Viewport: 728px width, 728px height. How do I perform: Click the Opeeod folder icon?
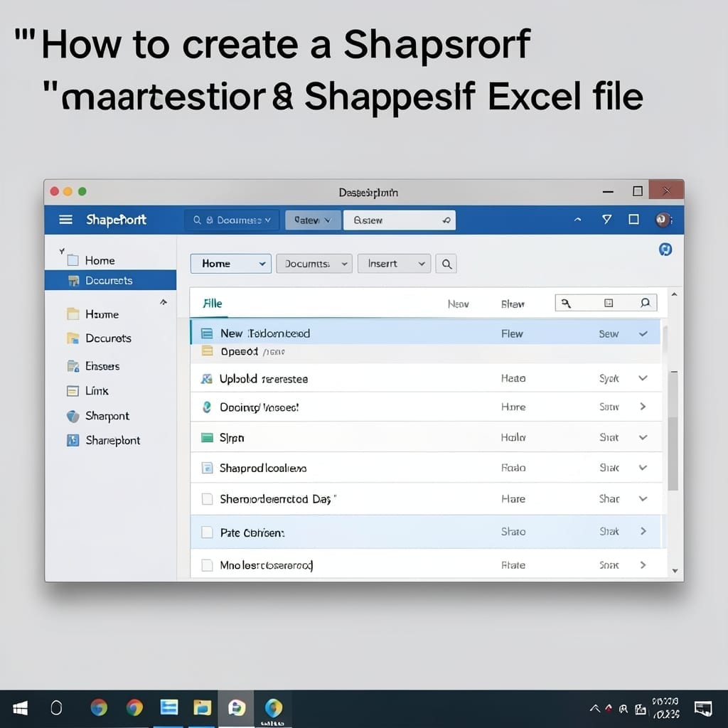[207, 351]
